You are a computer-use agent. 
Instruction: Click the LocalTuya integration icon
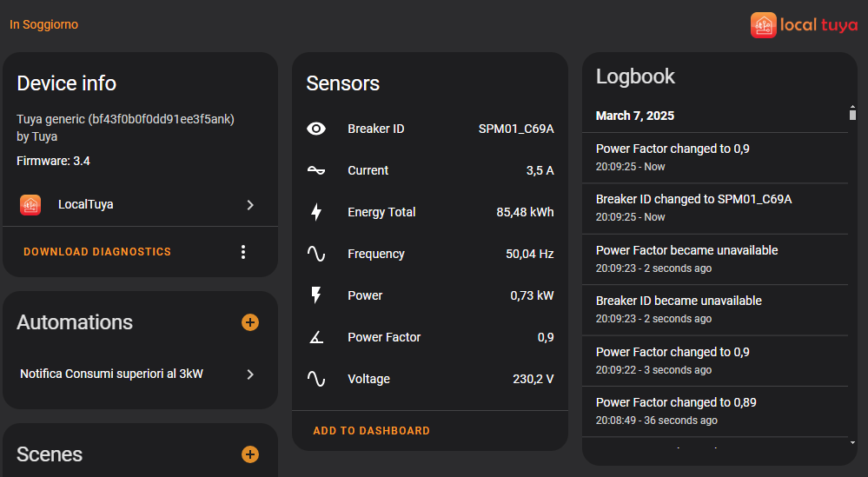[30, 205]
